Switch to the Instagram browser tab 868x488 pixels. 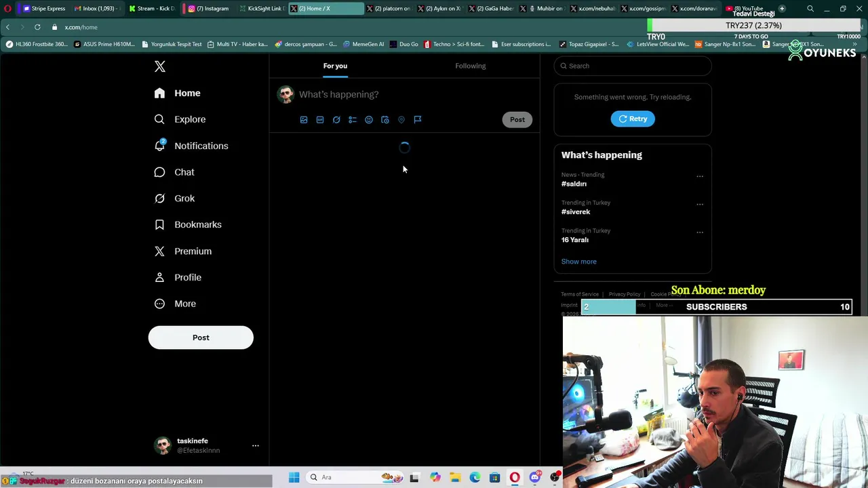(209, 8)
